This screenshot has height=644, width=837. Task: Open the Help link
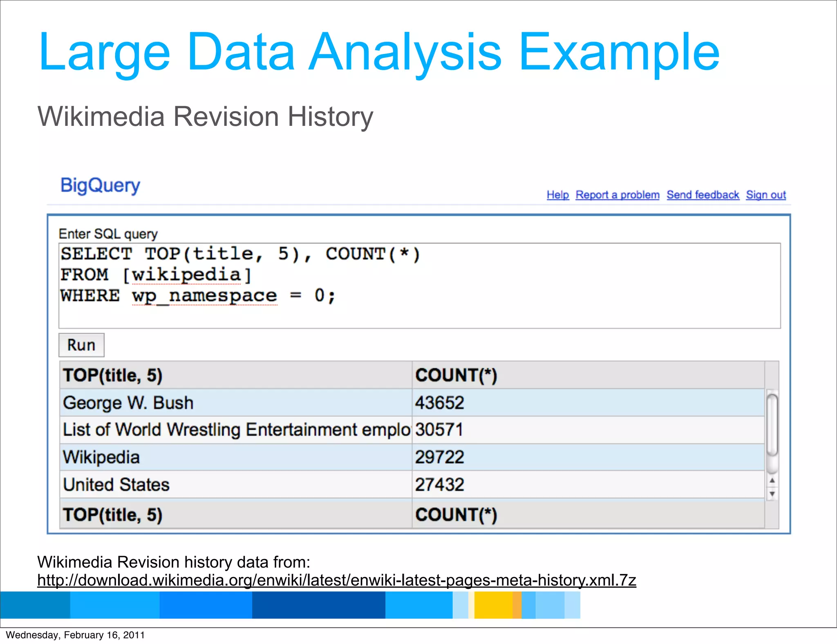tap(558, 195)
